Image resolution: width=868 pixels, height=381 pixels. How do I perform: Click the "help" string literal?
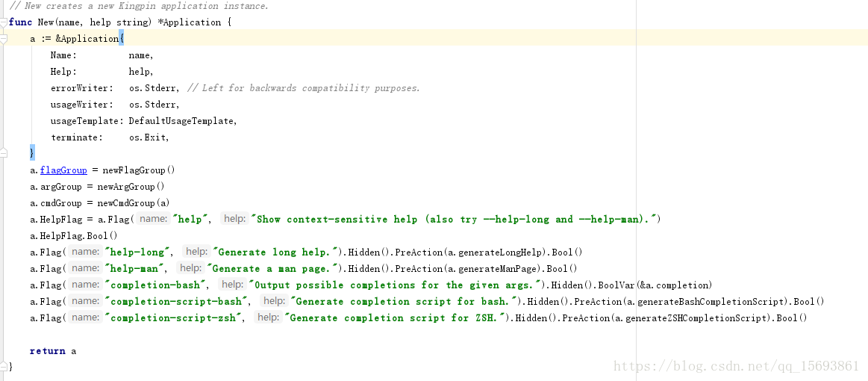tap(191, 220)
